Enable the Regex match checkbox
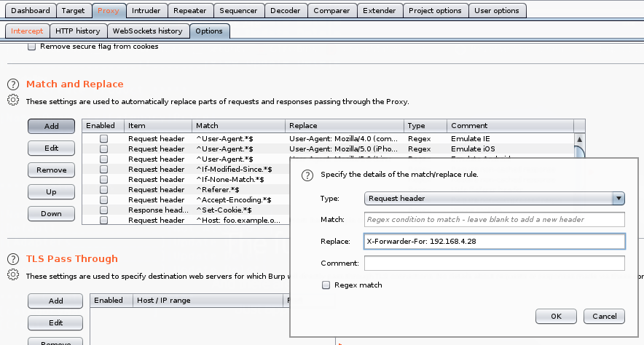 point(326,285)
